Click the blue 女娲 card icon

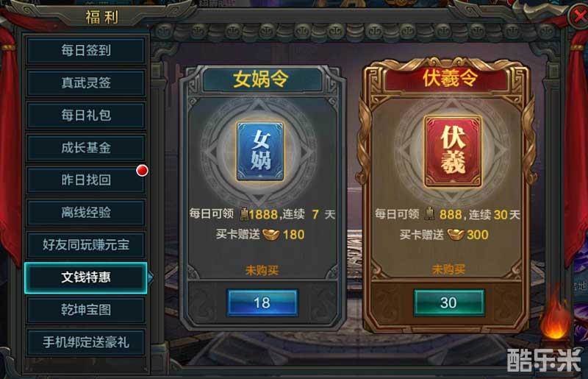(260, 151)
